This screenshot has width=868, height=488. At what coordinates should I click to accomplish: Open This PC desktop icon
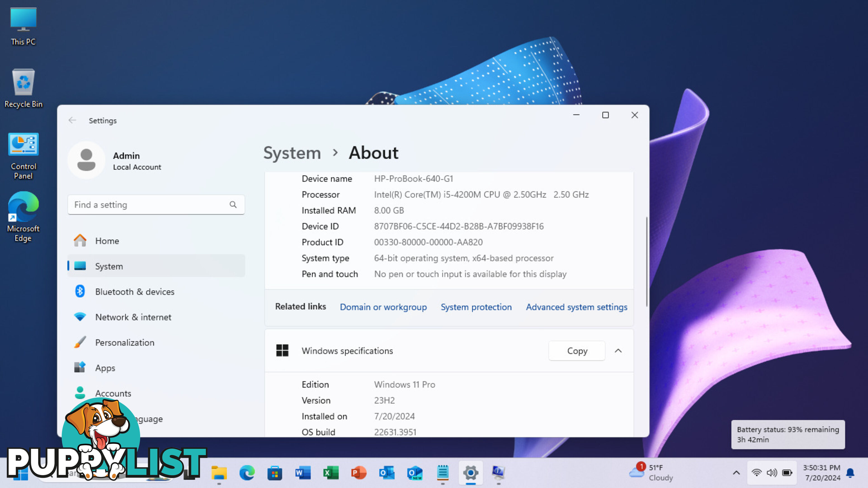pos(23,26)
